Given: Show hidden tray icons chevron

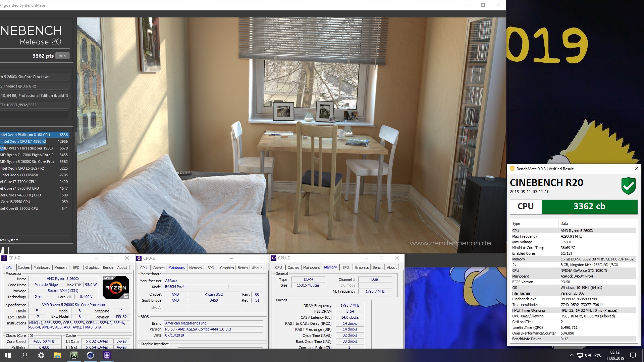Looking at the screenshot, I should [572, 355].
